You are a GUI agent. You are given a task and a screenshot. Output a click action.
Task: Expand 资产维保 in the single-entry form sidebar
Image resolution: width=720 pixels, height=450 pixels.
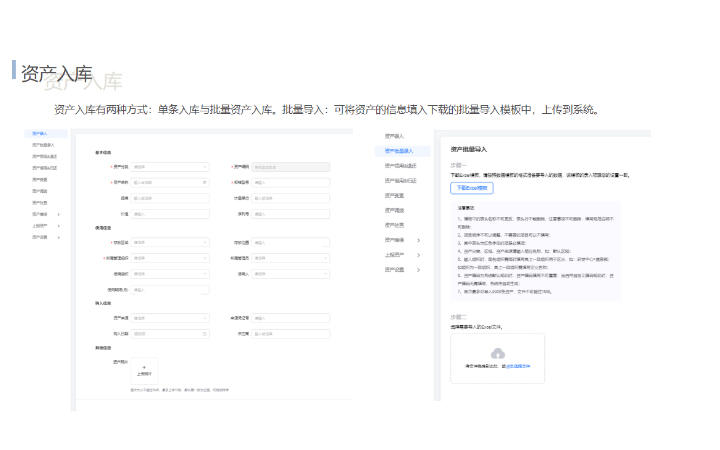point(59,213)
